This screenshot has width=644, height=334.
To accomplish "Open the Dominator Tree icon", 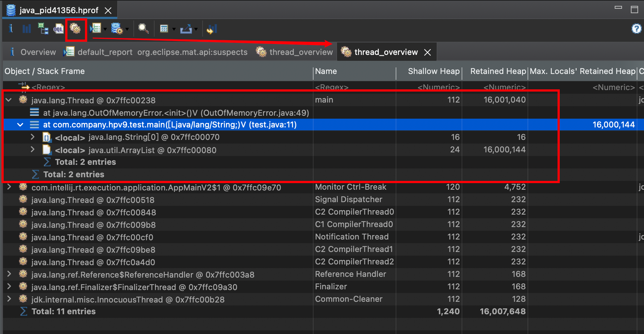I will (43, 29).
